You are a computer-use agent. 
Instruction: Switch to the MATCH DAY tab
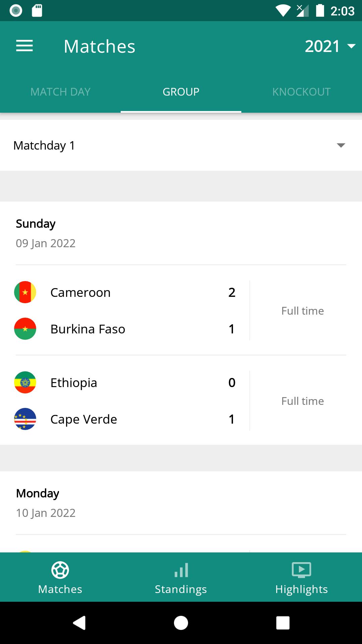click(x=60, y=92)
